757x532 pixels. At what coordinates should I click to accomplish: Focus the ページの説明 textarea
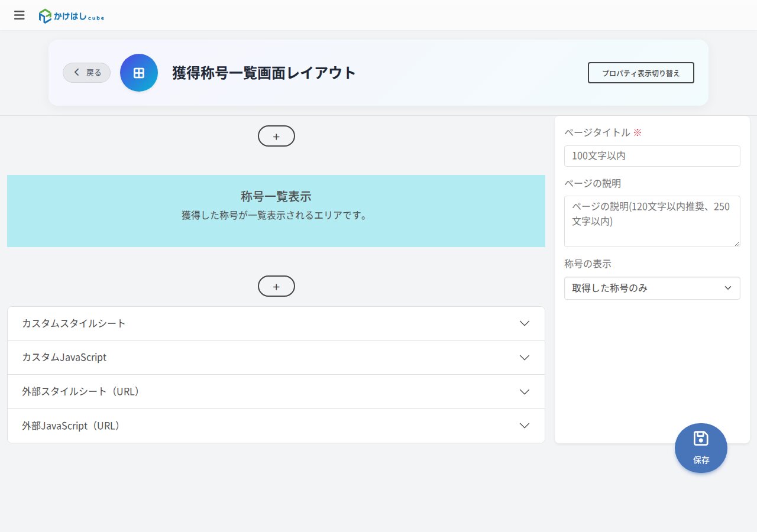652,221
